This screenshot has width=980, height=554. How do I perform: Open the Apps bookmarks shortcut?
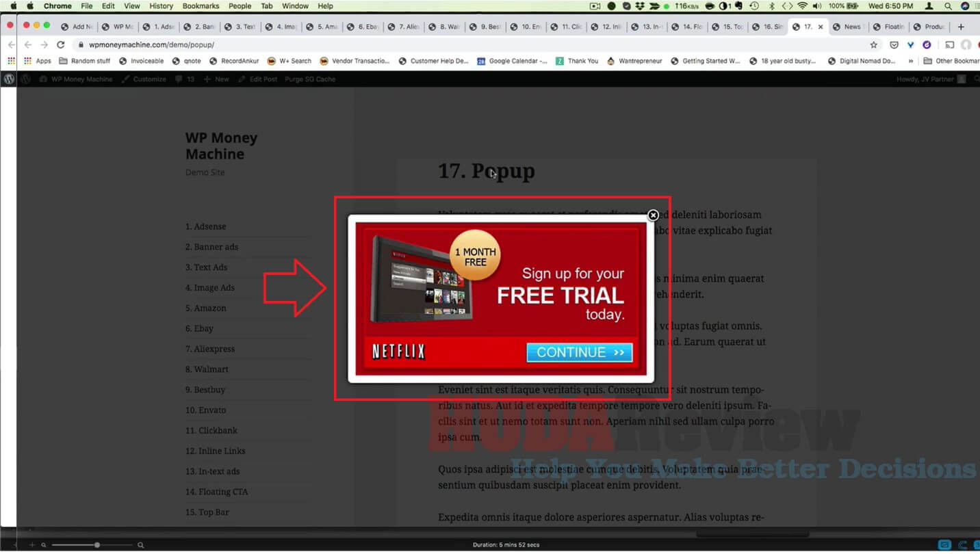38,61
